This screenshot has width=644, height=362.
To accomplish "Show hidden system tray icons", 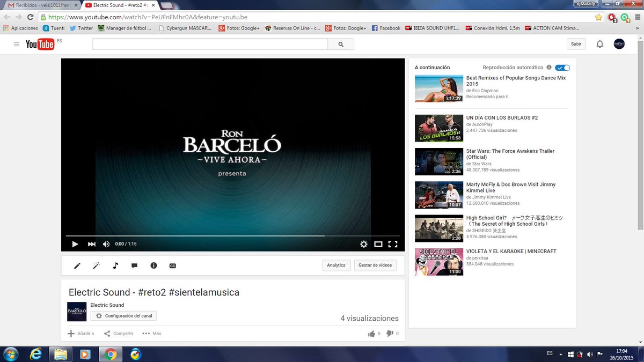I will tap(561, 354).
